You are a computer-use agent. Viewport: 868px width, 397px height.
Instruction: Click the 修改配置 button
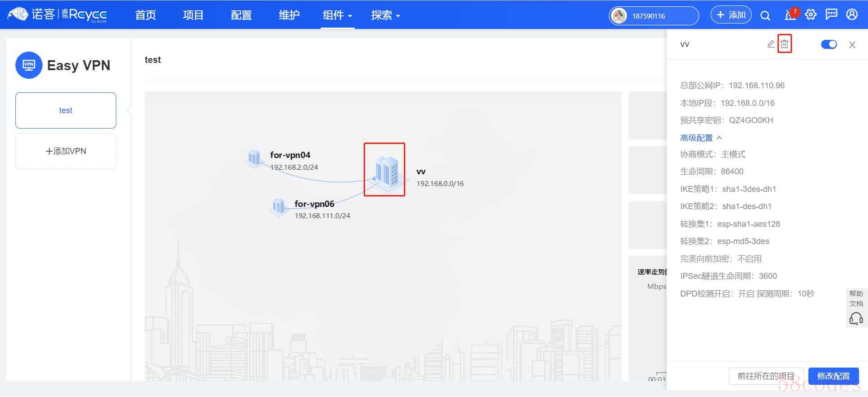pos(833,376)
